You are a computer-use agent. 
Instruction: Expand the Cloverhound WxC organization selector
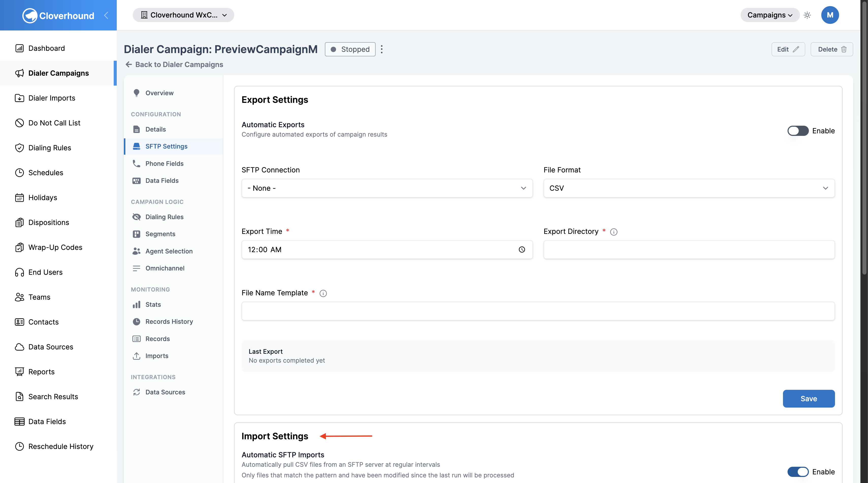[183, 15]
